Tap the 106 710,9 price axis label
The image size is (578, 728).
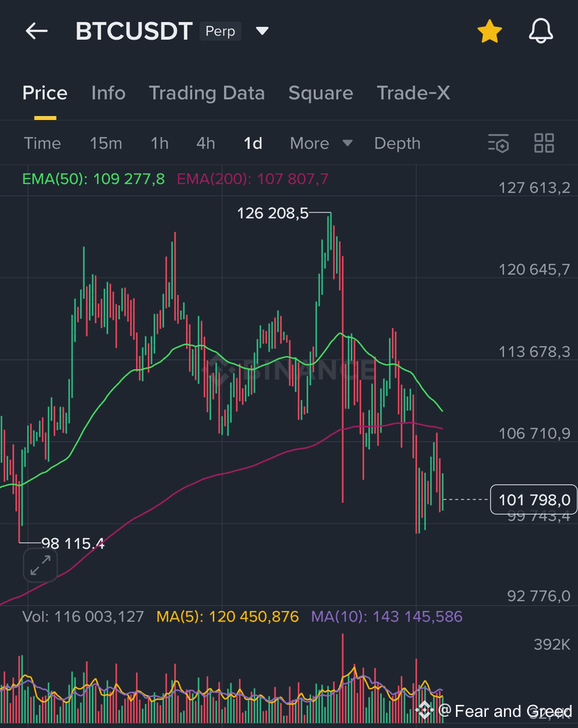pyautogui.click(x=534, y=433)
